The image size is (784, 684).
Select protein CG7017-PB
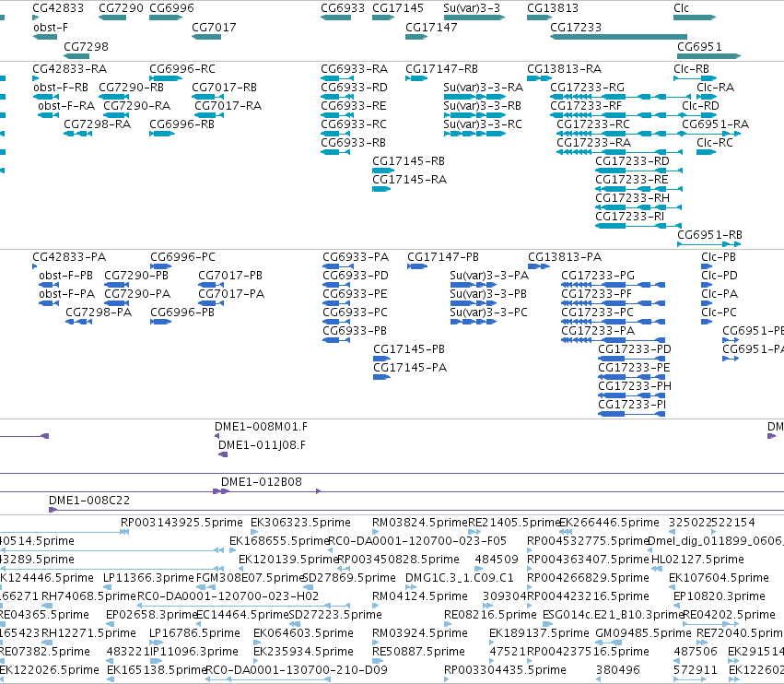(x=230, y=276)
